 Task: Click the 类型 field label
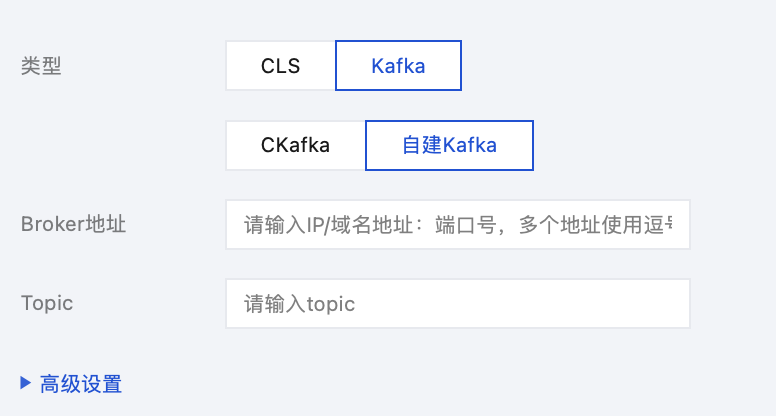pos(41,66)
